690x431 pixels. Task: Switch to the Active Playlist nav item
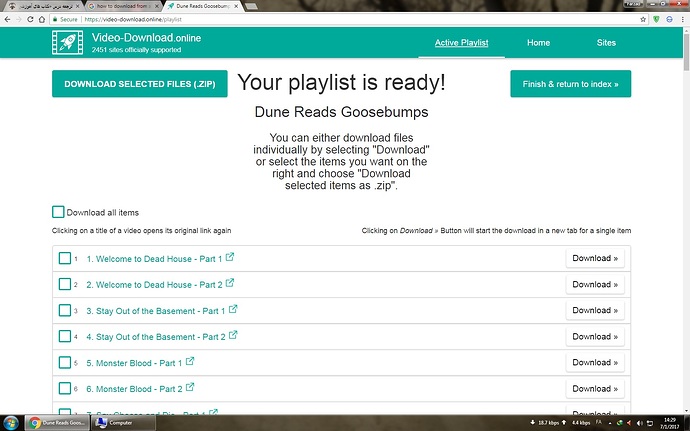tap(461, 43)
